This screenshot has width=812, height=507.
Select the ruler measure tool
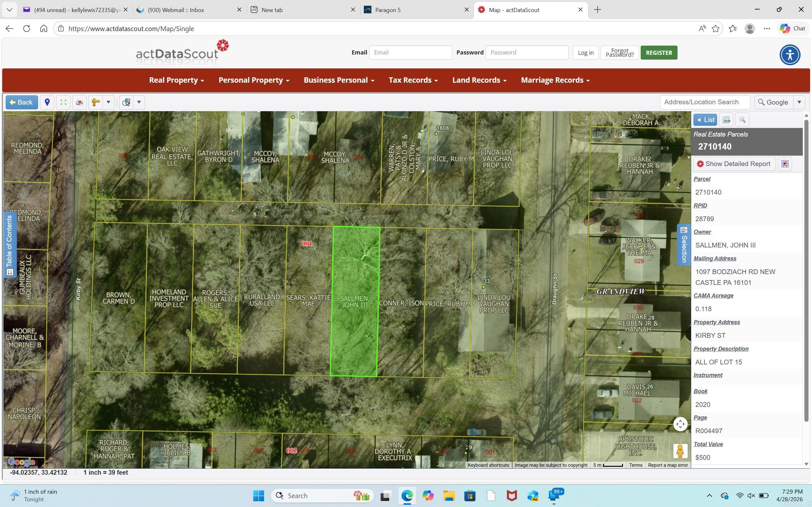(x=95, y=102)
